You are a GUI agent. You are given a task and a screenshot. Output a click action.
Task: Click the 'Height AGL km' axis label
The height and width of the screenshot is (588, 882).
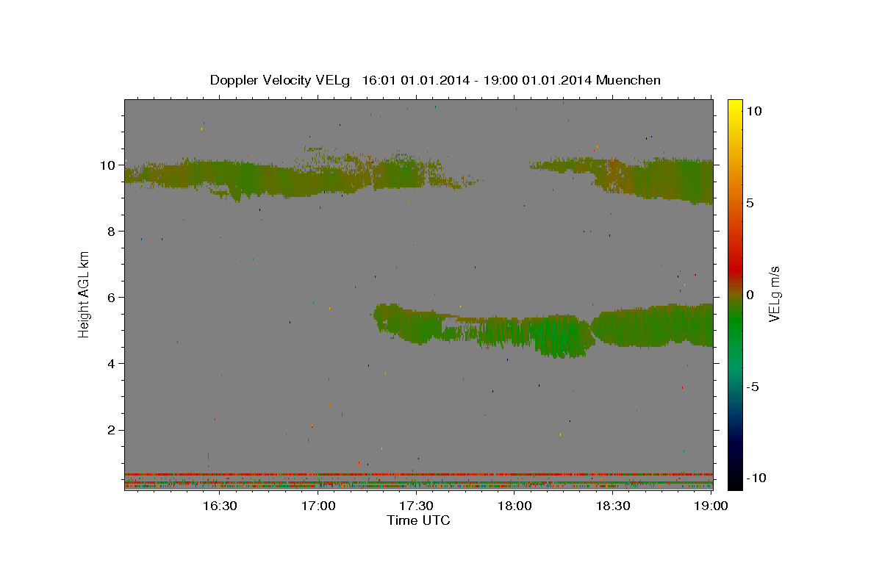pos(85,294)
